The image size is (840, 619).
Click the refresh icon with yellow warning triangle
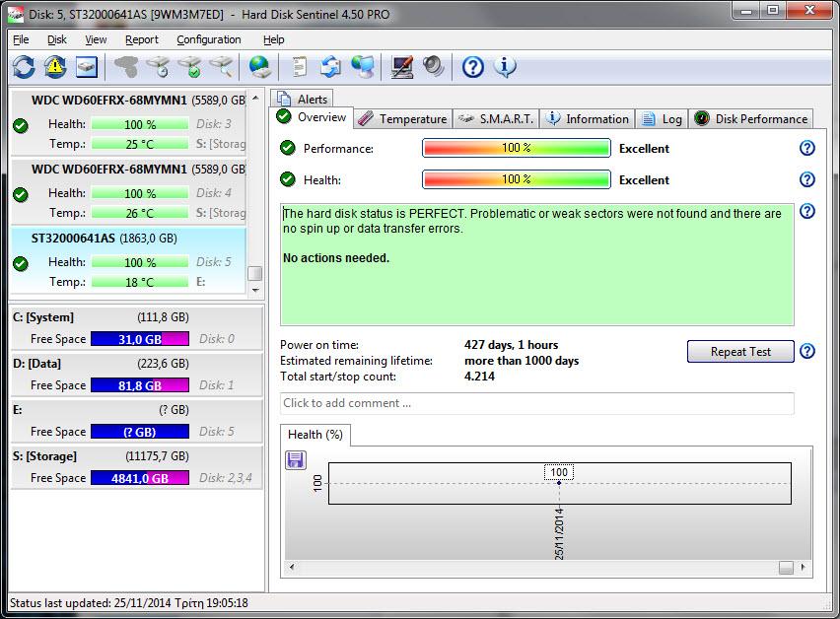55,67
